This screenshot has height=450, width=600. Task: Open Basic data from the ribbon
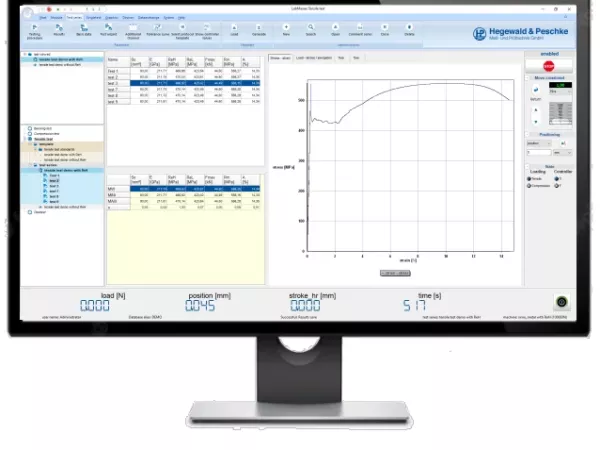[x=83, y=32]
